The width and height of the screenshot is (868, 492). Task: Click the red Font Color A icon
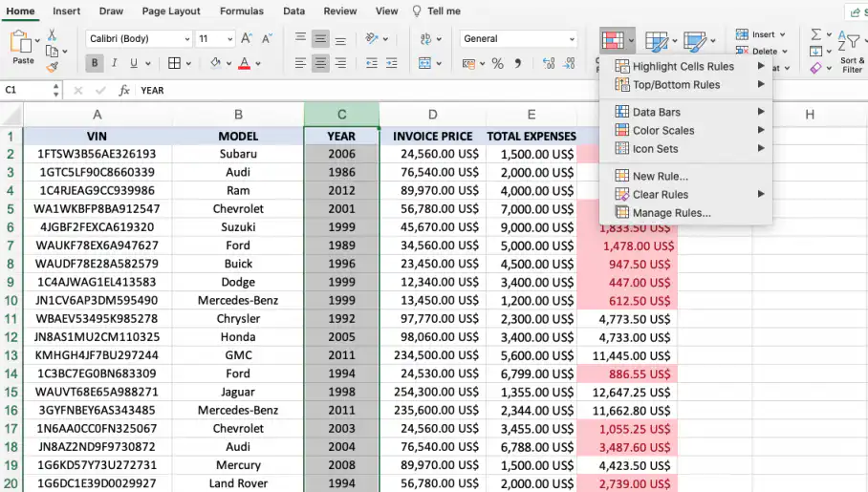(244, 63)
